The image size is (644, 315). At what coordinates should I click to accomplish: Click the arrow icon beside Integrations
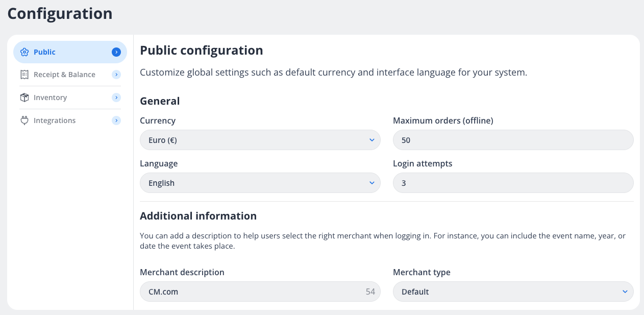(116, 120)
